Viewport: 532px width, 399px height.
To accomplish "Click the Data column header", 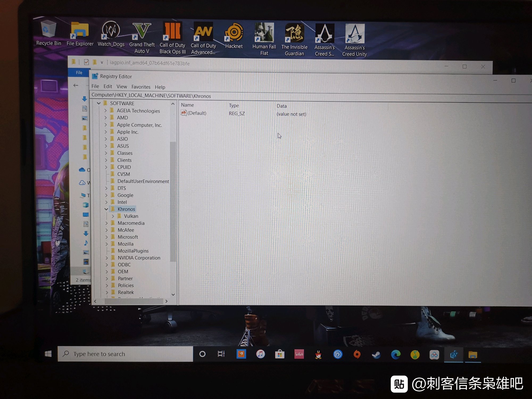I will point(281,106).
